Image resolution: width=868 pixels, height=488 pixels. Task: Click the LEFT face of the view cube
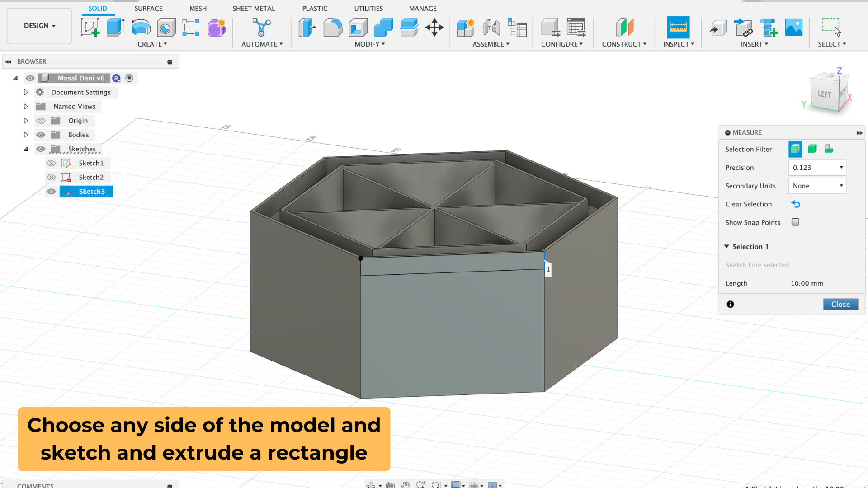click(x=824, y=94)
